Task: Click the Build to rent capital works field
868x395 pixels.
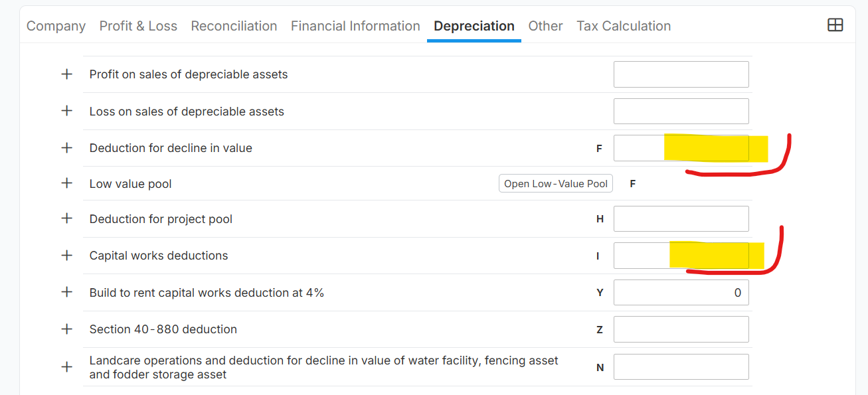Action: click(x=681, y=293)
